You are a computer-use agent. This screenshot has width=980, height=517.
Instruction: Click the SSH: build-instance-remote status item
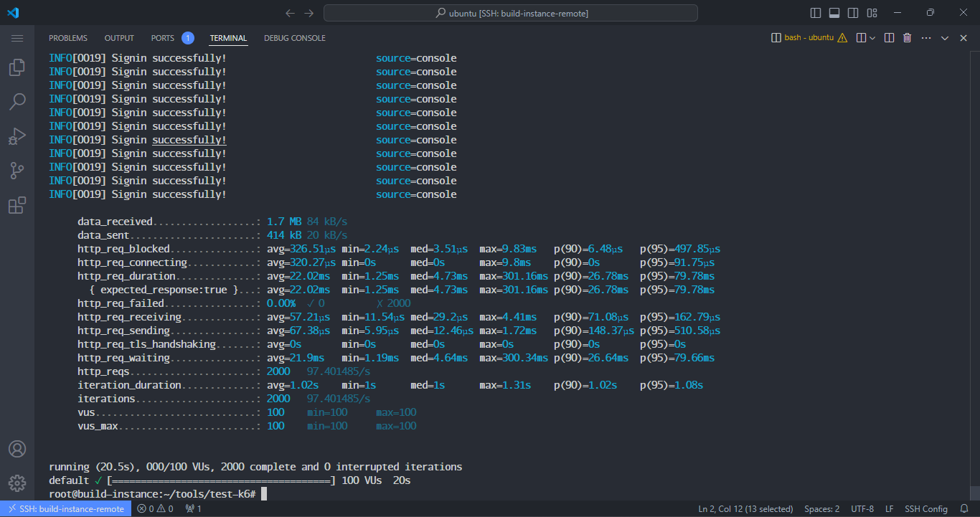(66, 508)
